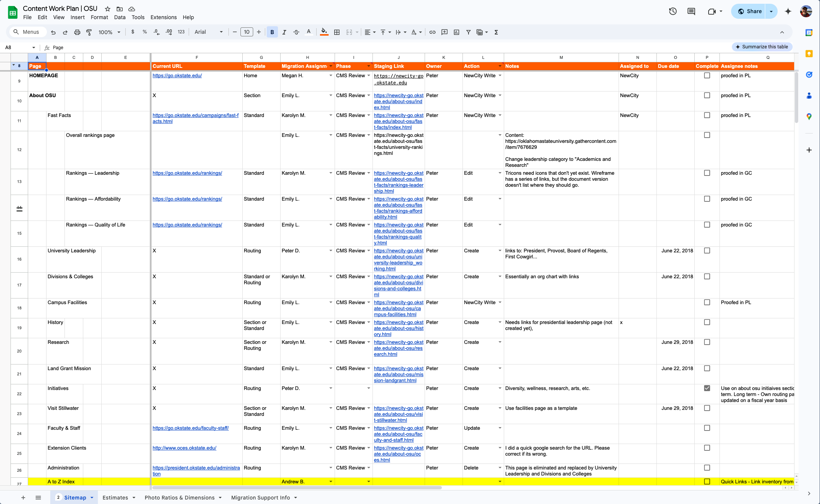Image resolution: width=820 pixels, height=504 pixels.
Task: Open the Arial font dropdown
Action: coord(209,32)
